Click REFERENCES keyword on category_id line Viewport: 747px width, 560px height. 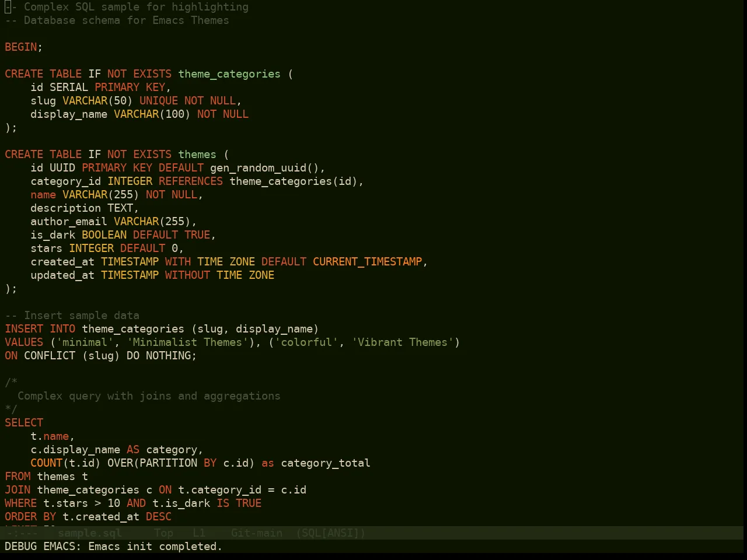click(191, 181)
